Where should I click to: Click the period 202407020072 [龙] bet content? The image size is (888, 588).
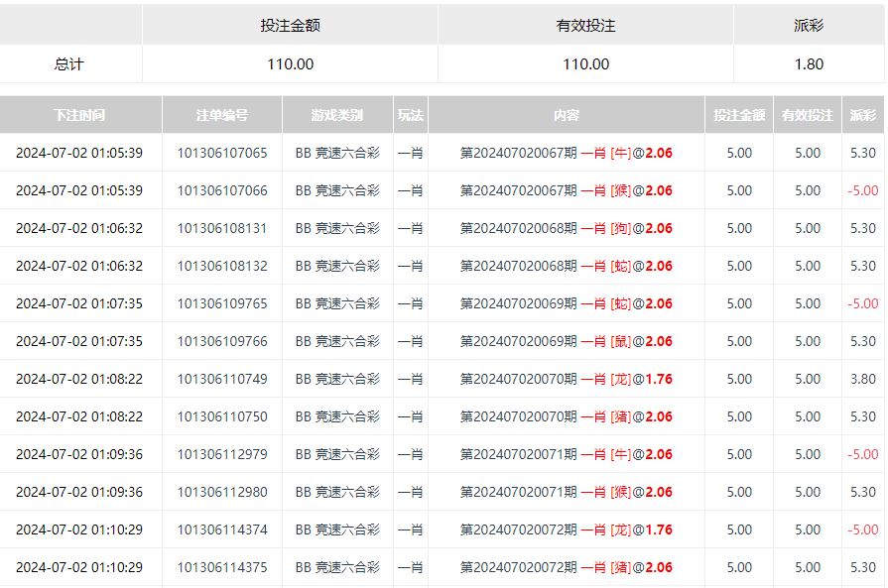[567, 529]
